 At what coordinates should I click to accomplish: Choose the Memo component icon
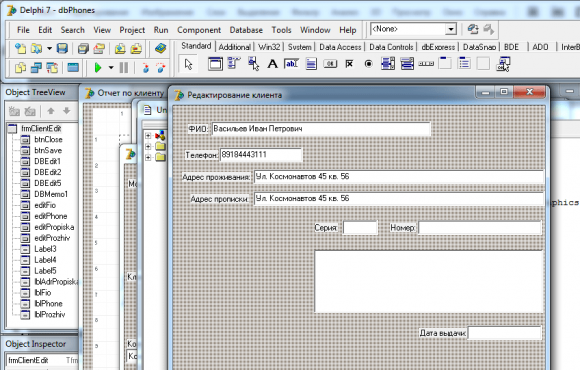coord(311,64)
